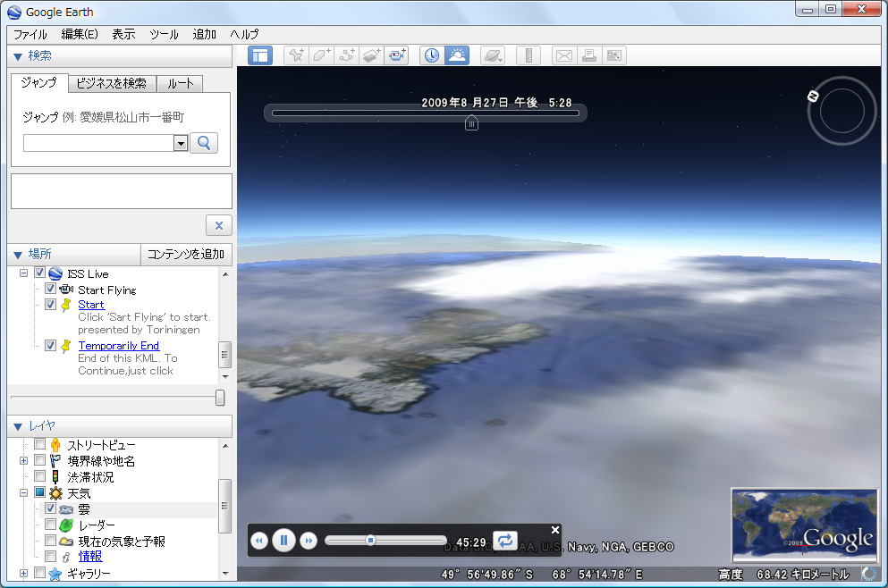The width and height of the screenshot is (888, 588).
Task: Check the ストリートビュー layer checkbox
Action: point(38,443)
